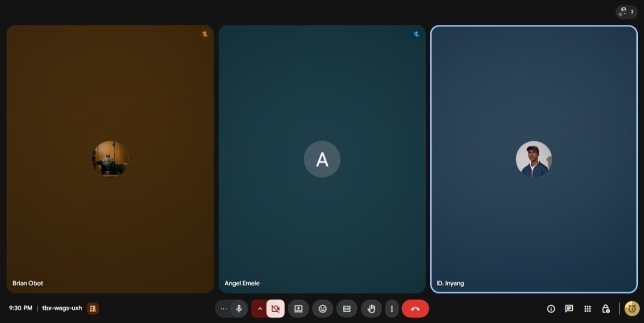644x323 pixels.
Task: Click the muted mic indicator on Angel Emele's tile
Action: [416, 34]
